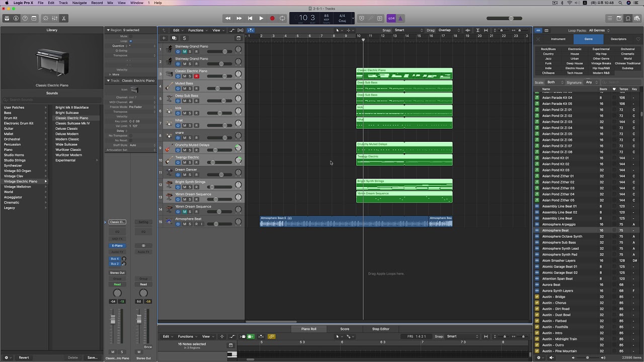Open the Library panel button

[7, 19]
